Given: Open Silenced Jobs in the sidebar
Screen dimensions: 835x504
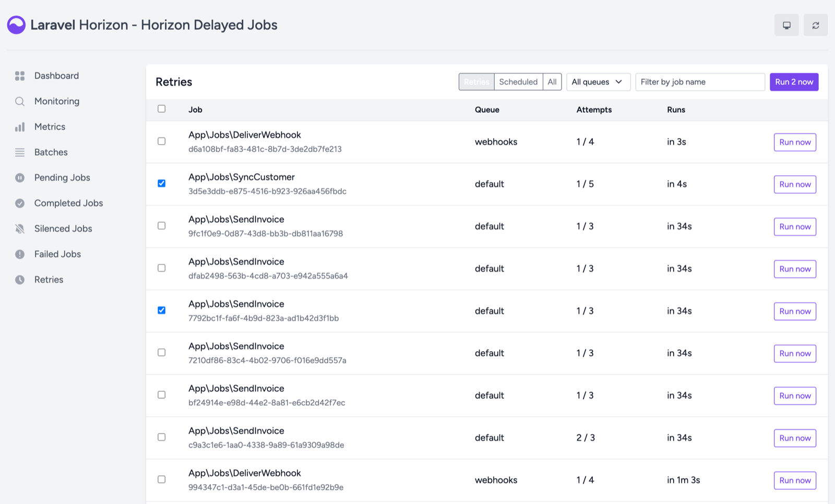Looking at the screenshot, I should pos(63,229).
